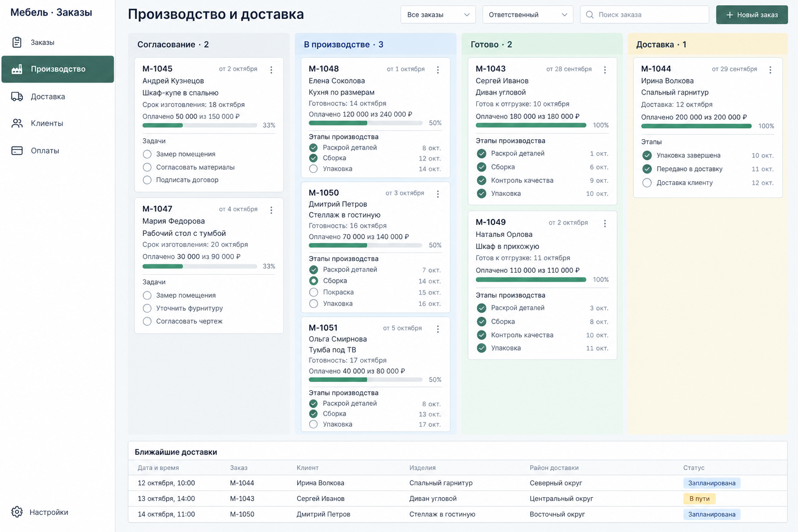This screenshot has height=532, width=798.
Task: Click the Запланирована status of M-1044 delivery
Action: click(712, 483)
